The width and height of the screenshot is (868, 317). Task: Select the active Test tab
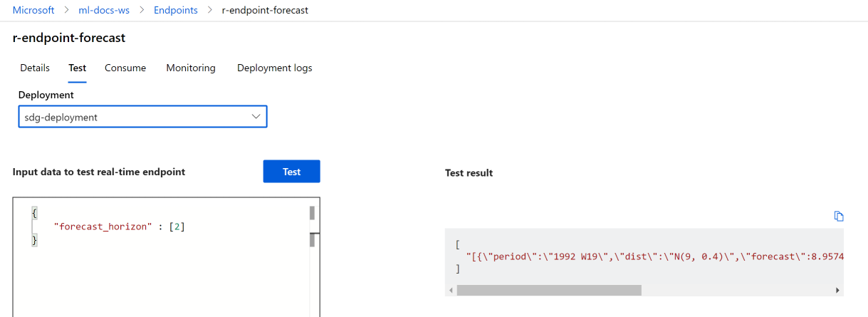point(78,68)
